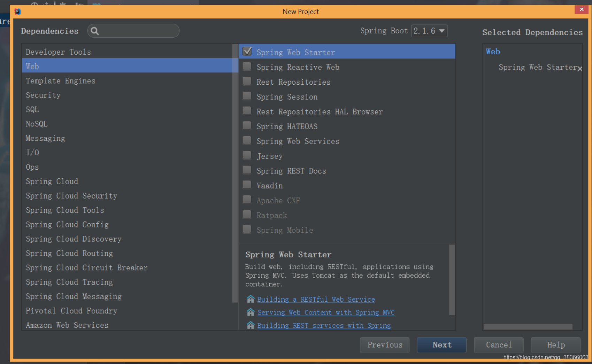
Task: Click the Web group in Selected Dependencies
Action: pyautogui.click(x=493, y=52)
